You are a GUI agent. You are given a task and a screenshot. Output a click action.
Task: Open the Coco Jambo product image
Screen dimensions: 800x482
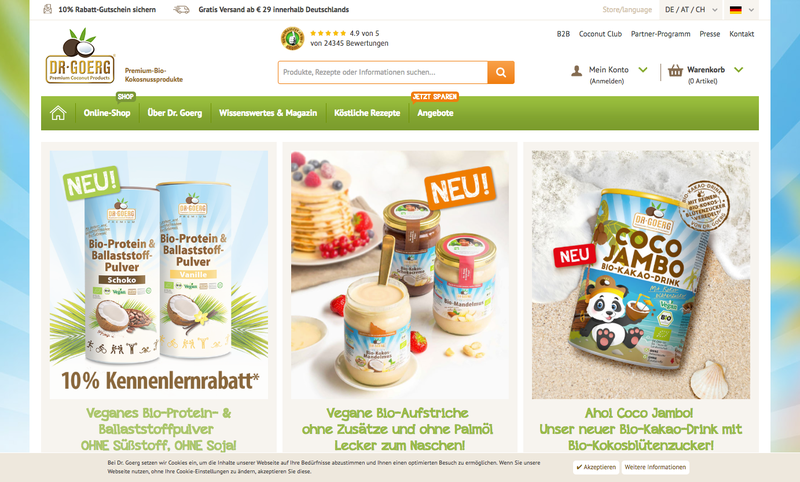pyautogui.click(x=641, y=274)
